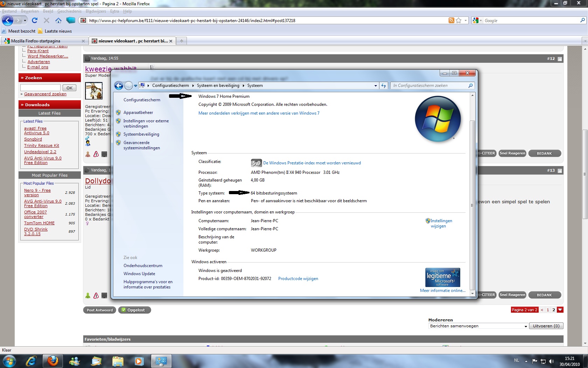Click the 'legitieme Microsoft software' badge
This screenshot has width=588, height=368.
point(442,277)
